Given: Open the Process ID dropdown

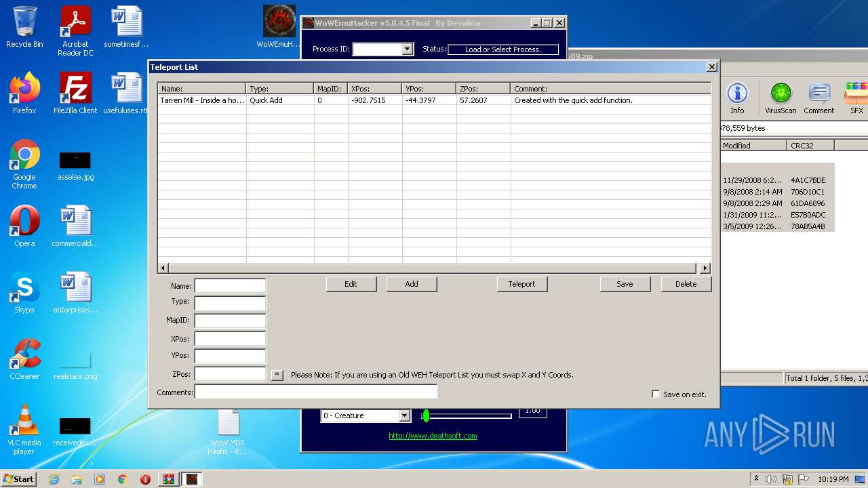Looking at the screenshot, I should tap(407, 49).
